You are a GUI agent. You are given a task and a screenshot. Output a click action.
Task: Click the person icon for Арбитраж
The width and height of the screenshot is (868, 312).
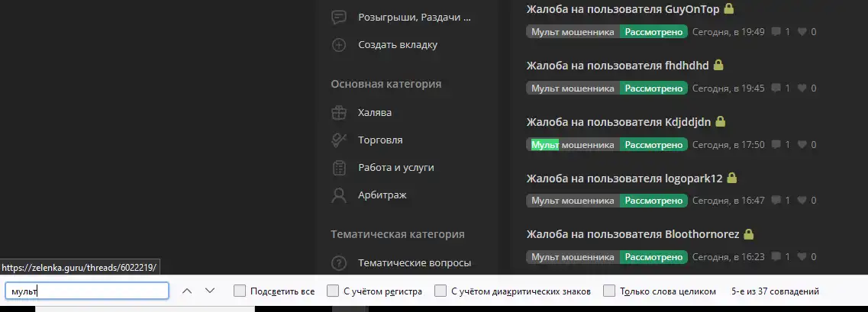tap(339, 195)
